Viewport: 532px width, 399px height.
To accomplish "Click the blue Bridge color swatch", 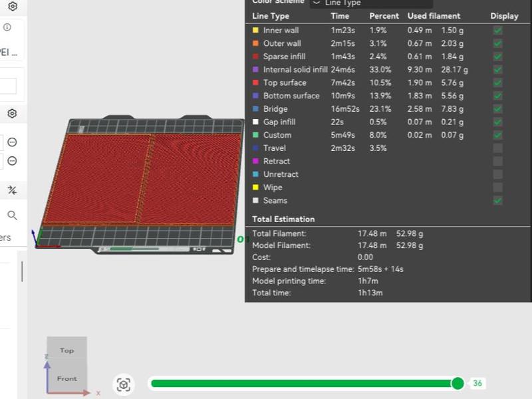I will point(255,109).
